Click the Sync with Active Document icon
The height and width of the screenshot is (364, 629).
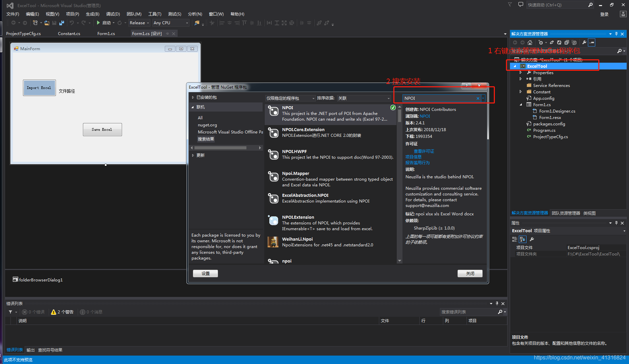(552, 42)
